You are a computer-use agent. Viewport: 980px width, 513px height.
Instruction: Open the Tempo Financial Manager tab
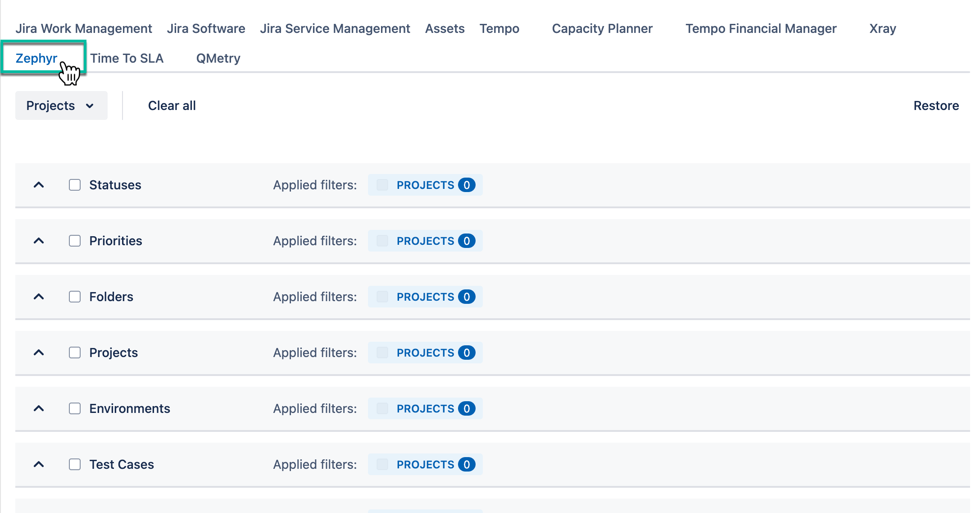click(761, 28)
